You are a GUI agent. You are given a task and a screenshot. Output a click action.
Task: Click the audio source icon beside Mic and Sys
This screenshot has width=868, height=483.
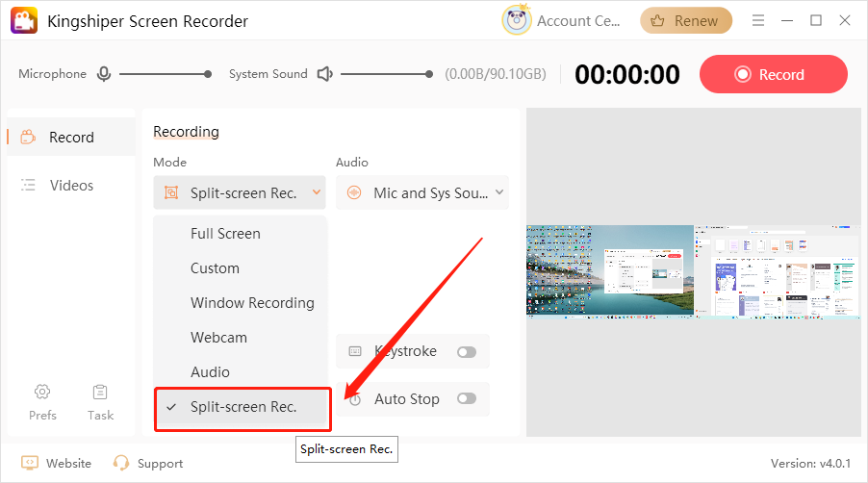click(x=354, y=192)
